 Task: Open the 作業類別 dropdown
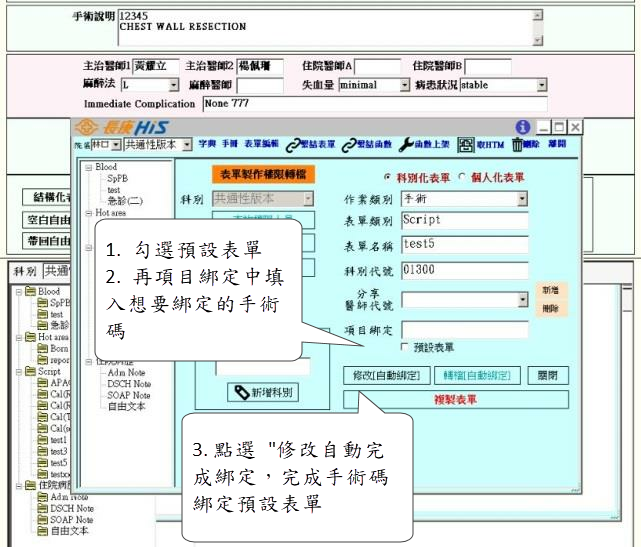pos(522,199)
